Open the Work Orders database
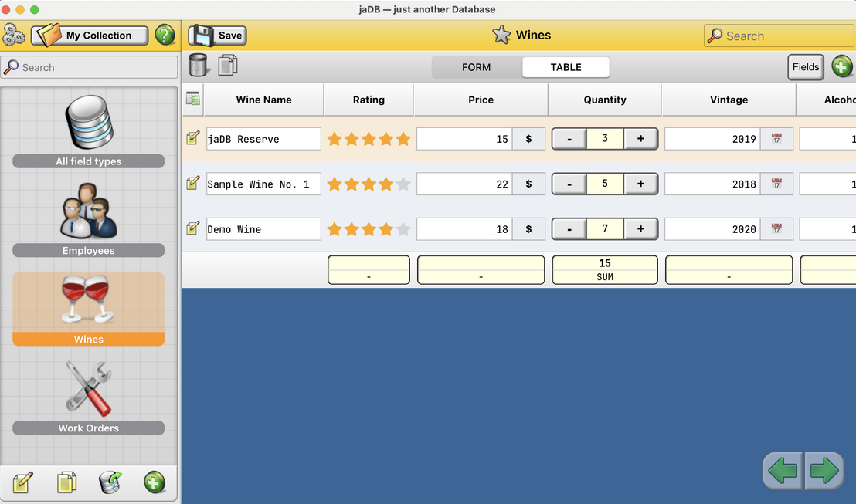Viewport: 856px width, 504px height. point(88,397)
